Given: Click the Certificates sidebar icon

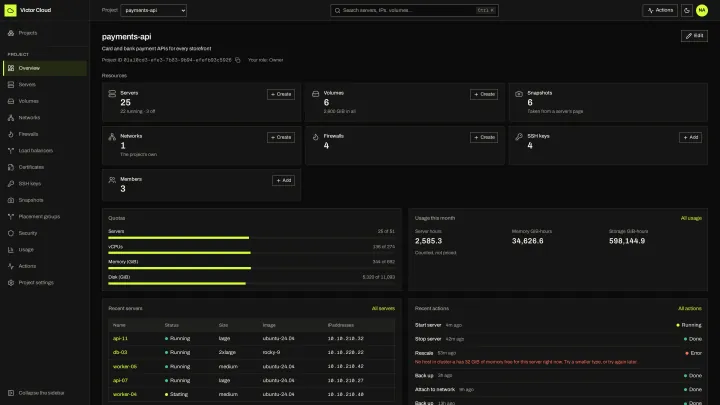Looking at the screenshot, I should pyautogui.click(x=11, y=167).
